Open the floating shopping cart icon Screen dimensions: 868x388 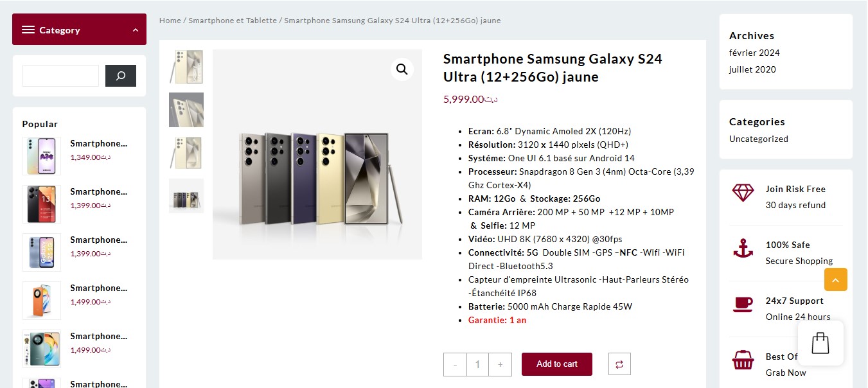pyautogui.click(x=820, y=342)
